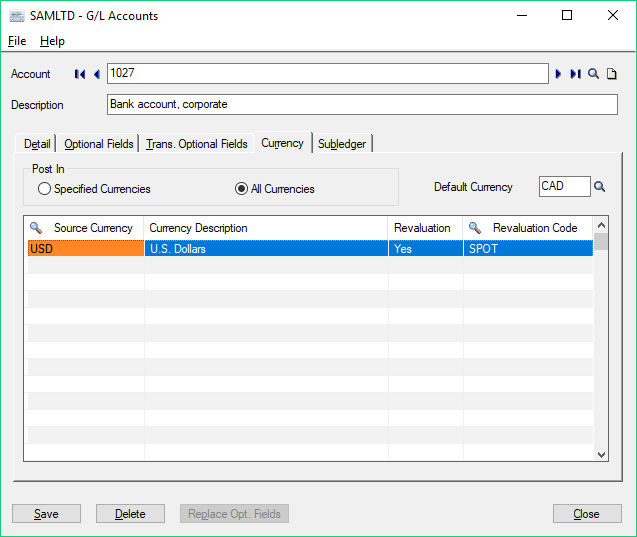The image size is (637, 537).
Task: Open the Subledger tab
Action: [x=341, y=144]
